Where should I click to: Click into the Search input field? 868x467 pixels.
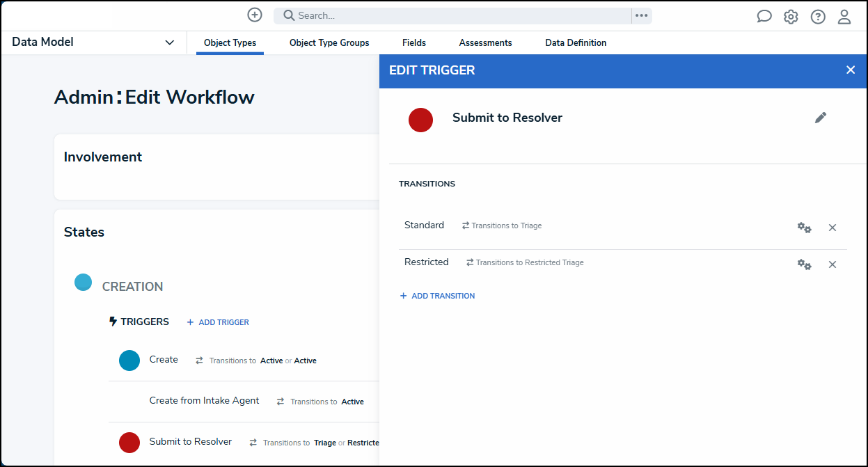tap(452, 15)
